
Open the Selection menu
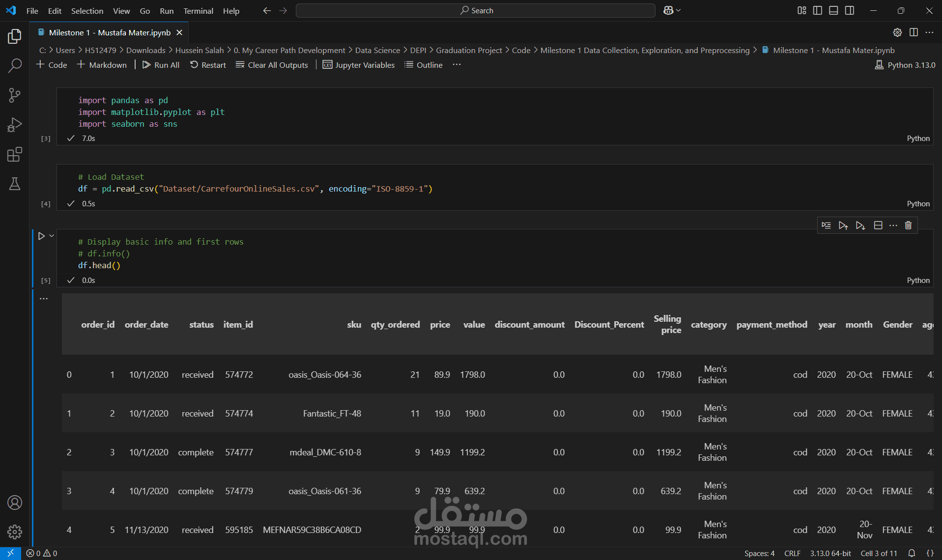[87, 11]
